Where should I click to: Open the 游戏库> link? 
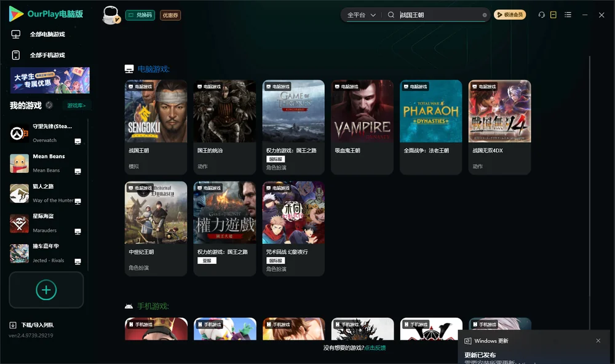pyautogui.click(x=76, y=106)
